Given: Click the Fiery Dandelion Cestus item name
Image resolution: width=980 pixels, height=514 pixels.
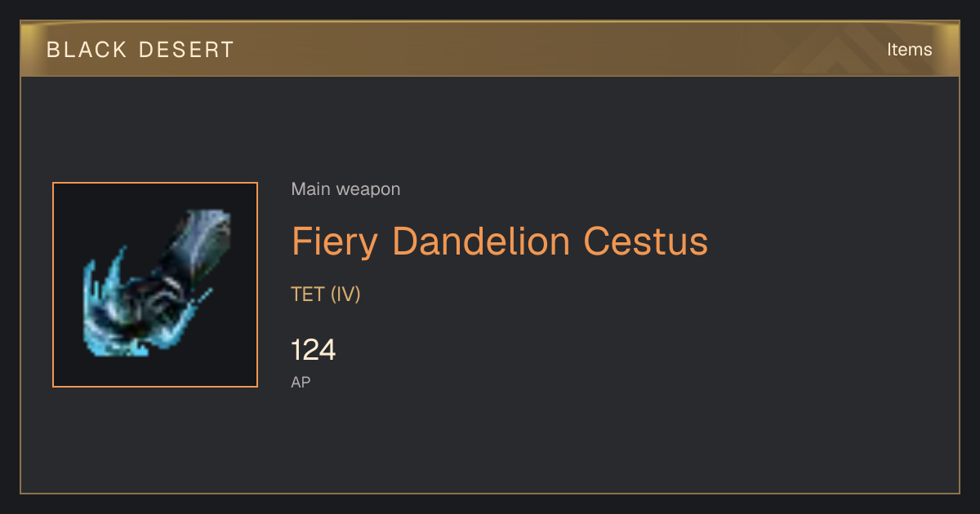Looking at the screenshot, I should [500, 241].
